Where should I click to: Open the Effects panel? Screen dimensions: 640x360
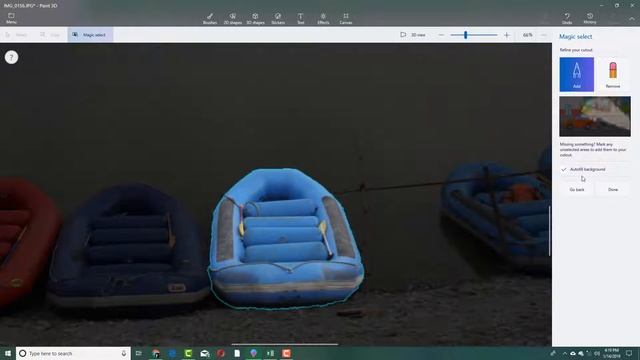[x=323, y=18]
